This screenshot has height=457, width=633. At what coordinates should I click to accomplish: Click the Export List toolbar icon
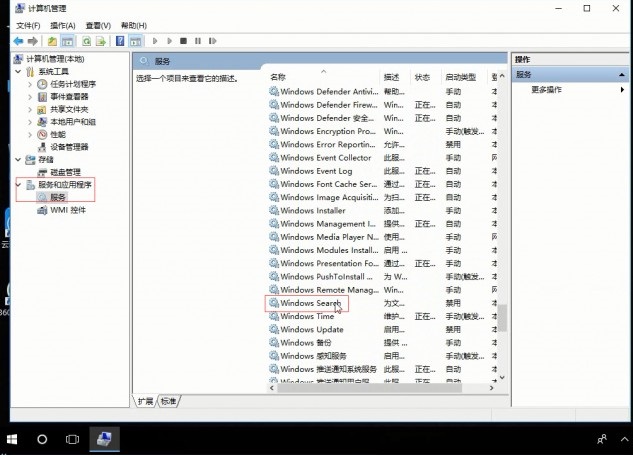coord(101,41)
